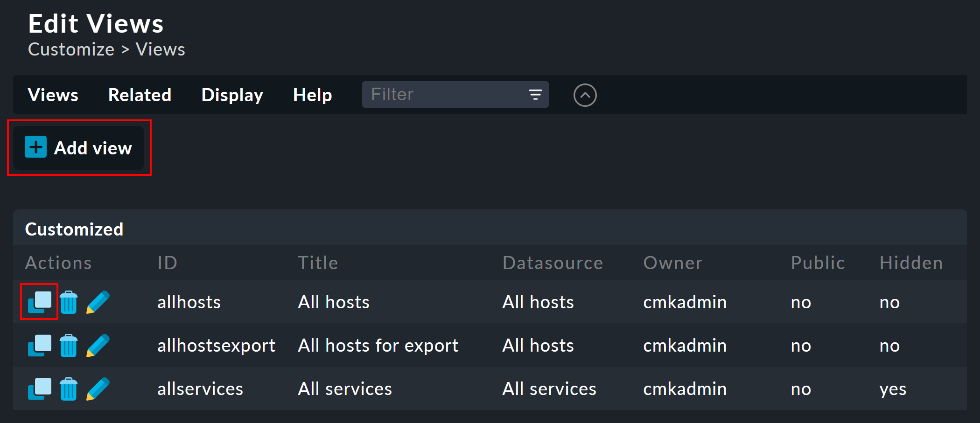Image resolution: width=980 pixels, height=423 pixels.
Task: Open the Display menu
Action: [232, 95]
